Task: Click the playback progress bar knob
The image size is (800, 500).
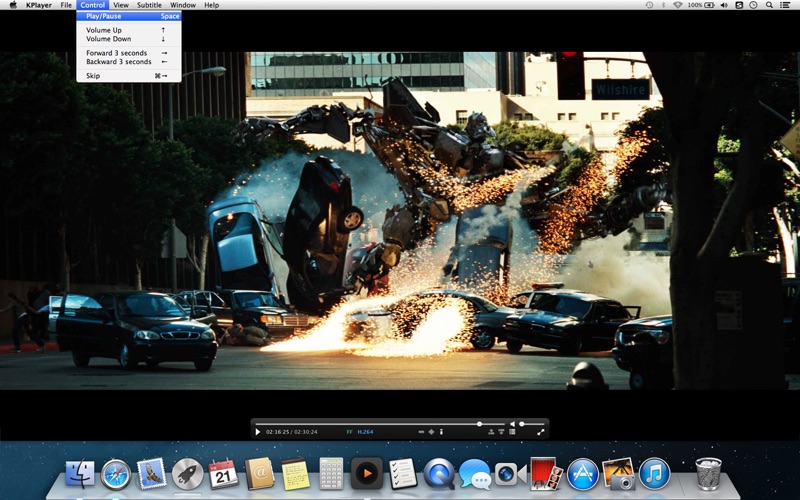Action: (479, 423)
